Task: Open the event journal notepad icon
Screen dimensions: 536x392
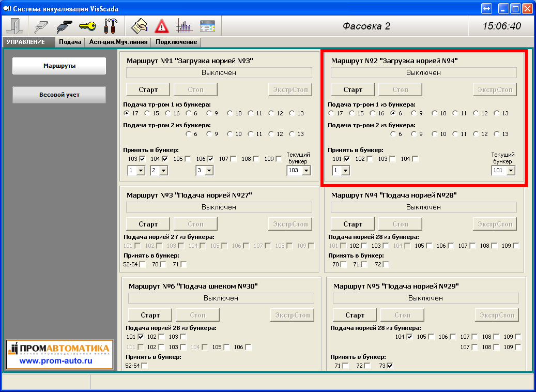Action: coord(139,25)
